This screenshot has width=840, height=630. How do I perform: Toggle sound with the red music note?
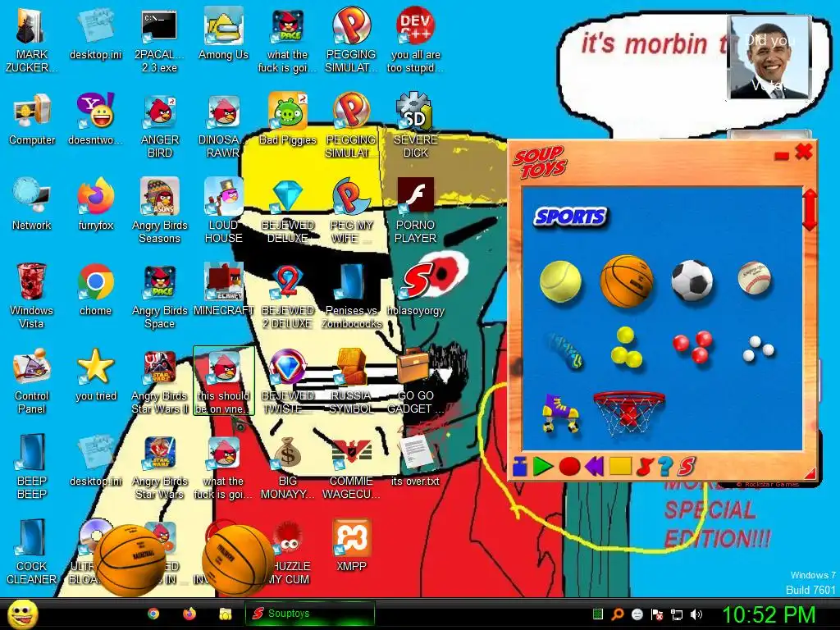coord(645,466)
